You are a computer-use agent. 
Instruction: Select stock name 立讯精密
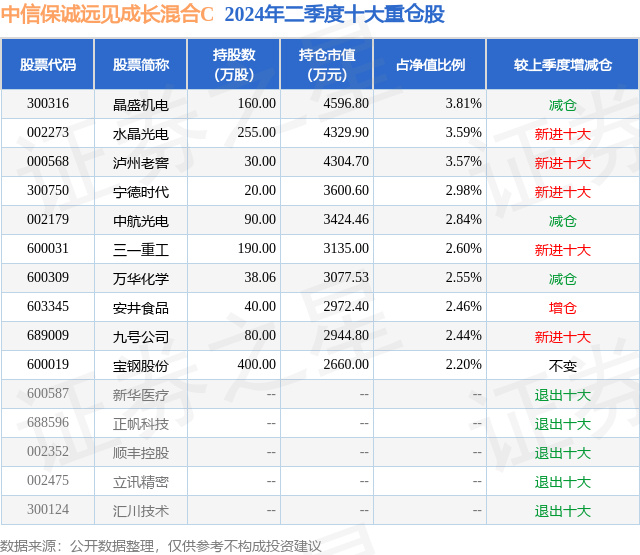click(141, 482)
